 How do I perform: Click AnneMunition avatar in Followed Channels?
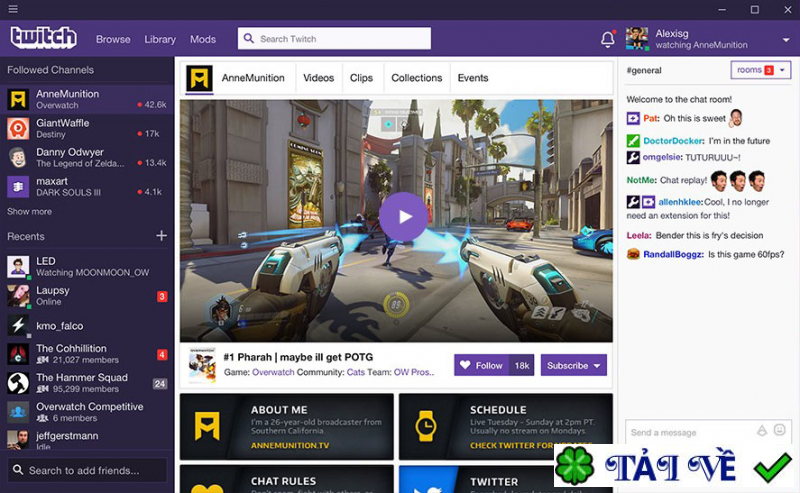18,100
